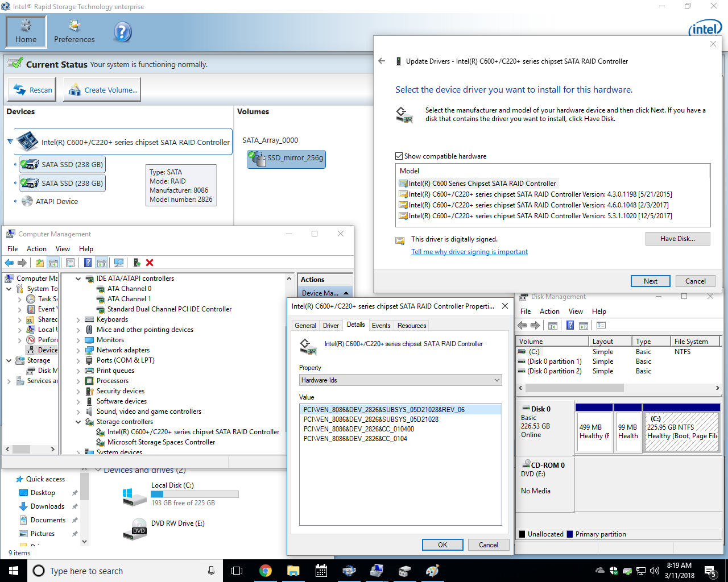Image resolution: width=728 pixels, height=582 pixels.
Task: Collapse the SATA RAID Controller device tree
Action: (x=10, y=142)
